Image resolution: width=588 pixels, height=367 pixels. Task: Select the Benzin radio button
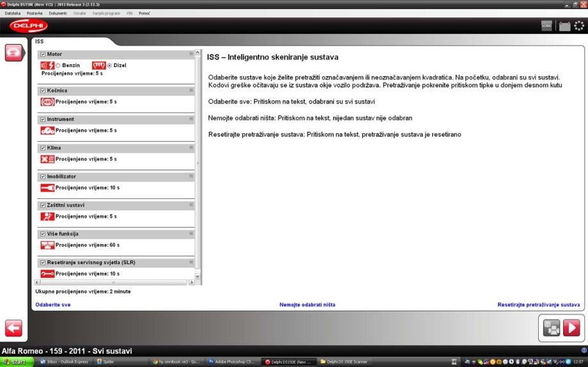click(x=58, y=65)
